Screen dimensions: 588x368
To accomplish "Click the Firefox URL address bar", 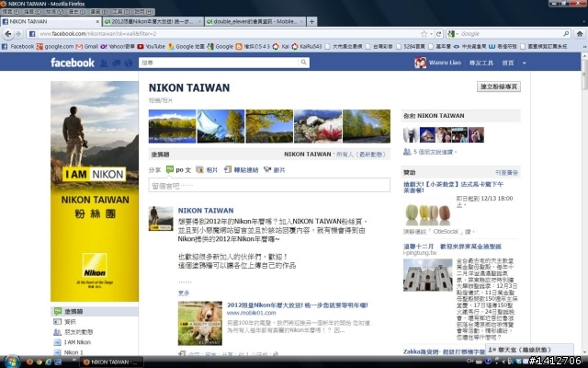I will 229,34.
